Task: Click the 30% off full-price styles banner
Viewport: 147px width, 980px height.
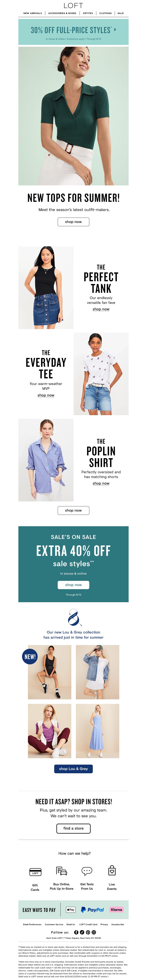Action: click(73, 32)
